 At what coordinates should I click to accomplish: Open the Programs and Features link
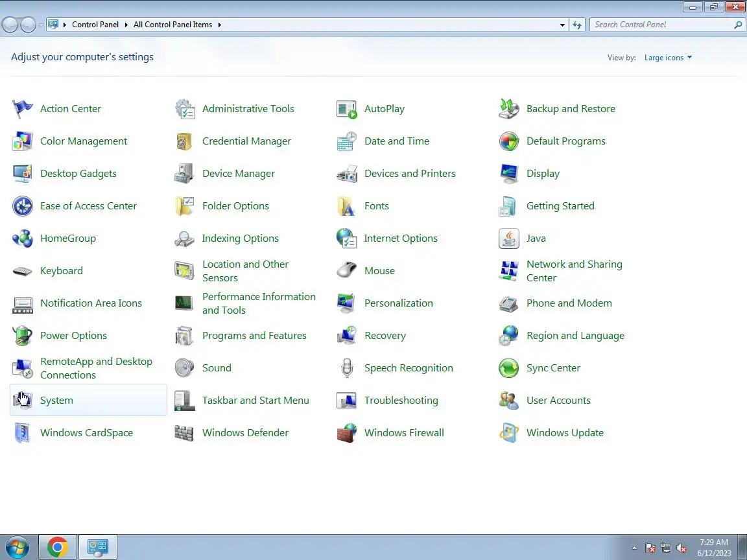coord(254,336)
